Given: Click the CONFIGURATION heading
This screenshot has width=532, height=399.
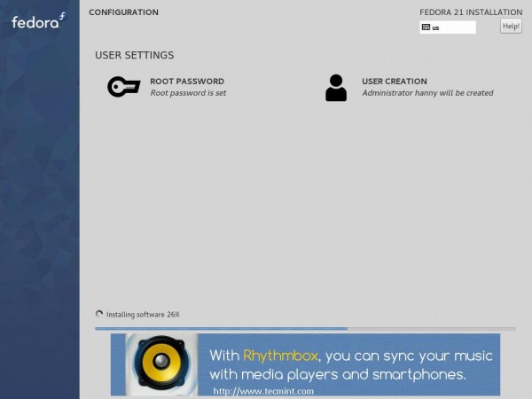Looking at the screenshot, I should (123, 12).
